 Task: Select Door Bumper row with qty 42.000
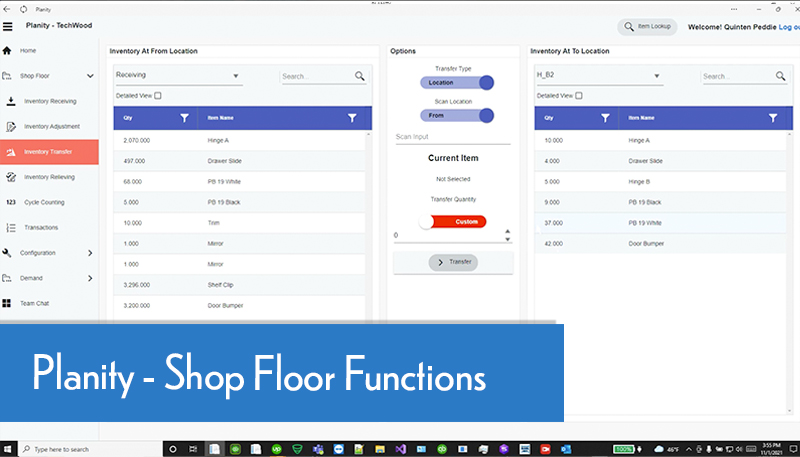(660, 244)
